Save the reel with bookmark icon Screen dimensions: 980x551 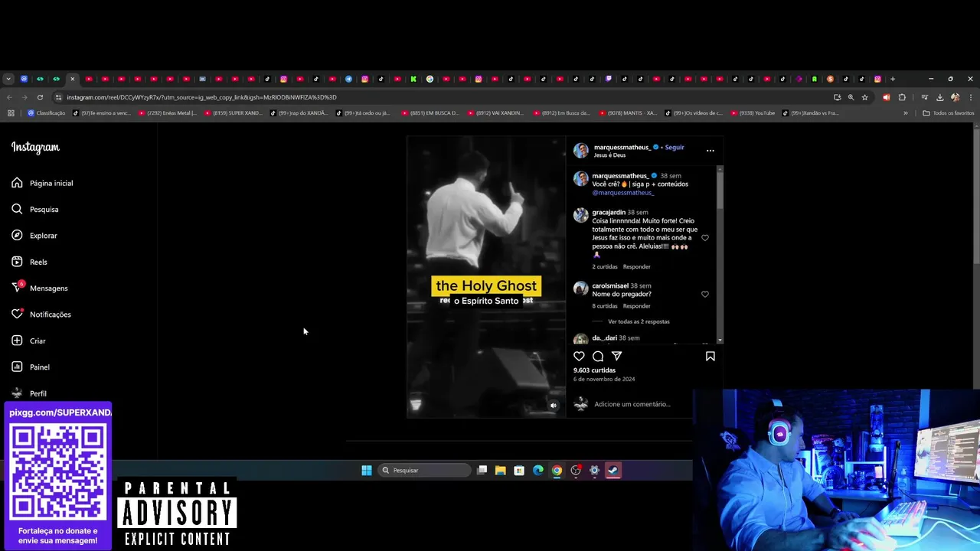point(710,356)
